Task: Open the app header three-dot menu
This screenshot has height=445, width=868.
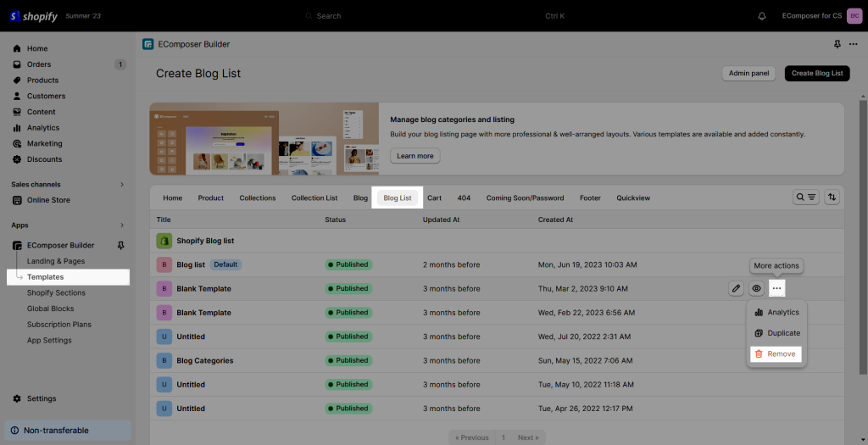Action: [853, 44]
